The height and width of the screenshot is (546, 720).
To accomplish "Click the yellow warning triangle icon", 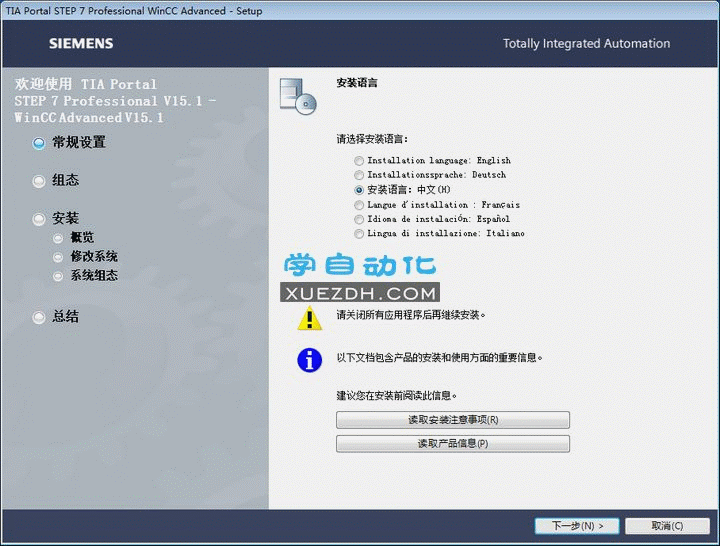I will pyautogui.click(x=309, y=318).
